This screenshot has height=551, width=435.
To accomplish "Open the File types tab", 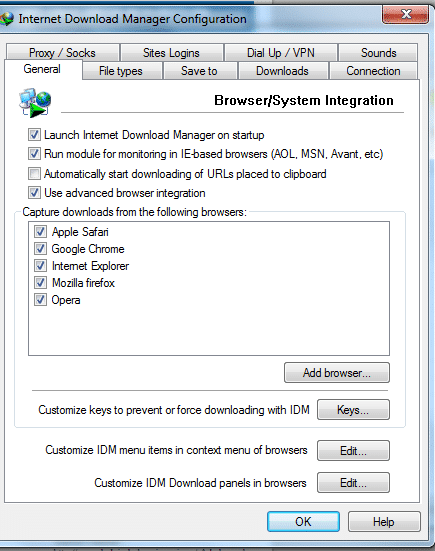I will pos(121,71).
